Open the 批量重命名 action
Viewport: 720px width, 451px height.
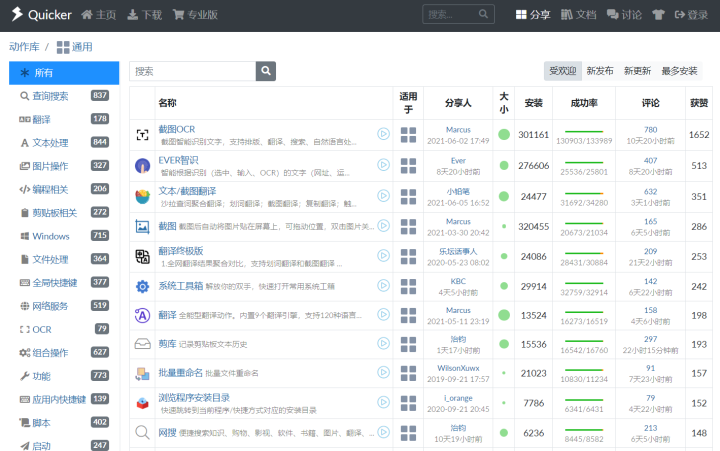180,373
